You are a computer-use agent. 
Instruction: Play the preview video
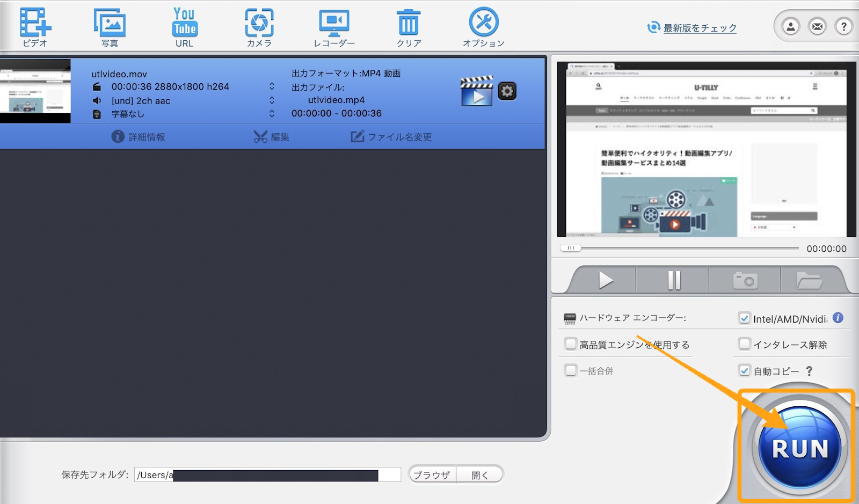(x=606, y=280)
